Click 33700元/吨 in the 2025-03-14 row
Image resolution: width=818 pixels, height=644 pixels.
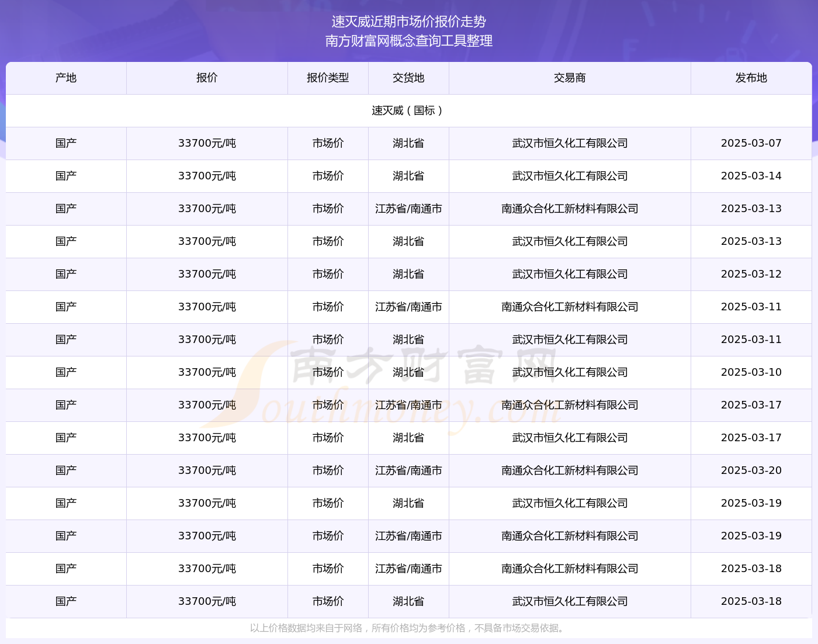[x=207, y=176]
